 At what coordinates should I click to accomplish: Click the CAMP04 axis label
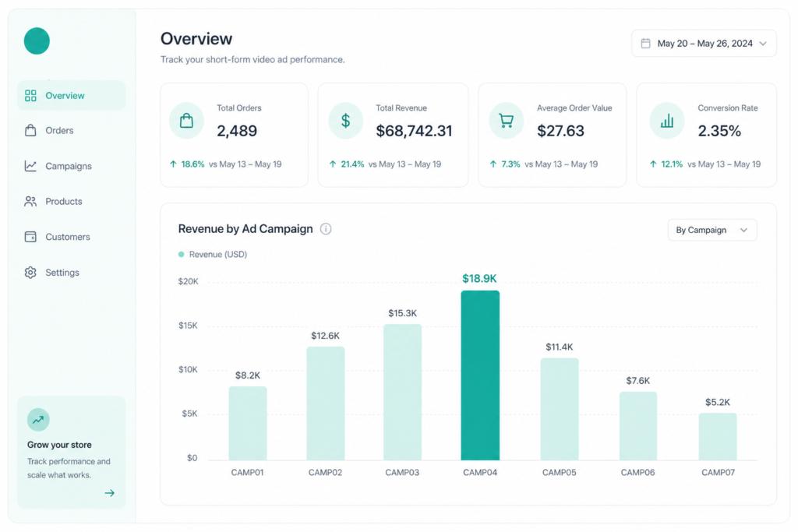(480, 473)
